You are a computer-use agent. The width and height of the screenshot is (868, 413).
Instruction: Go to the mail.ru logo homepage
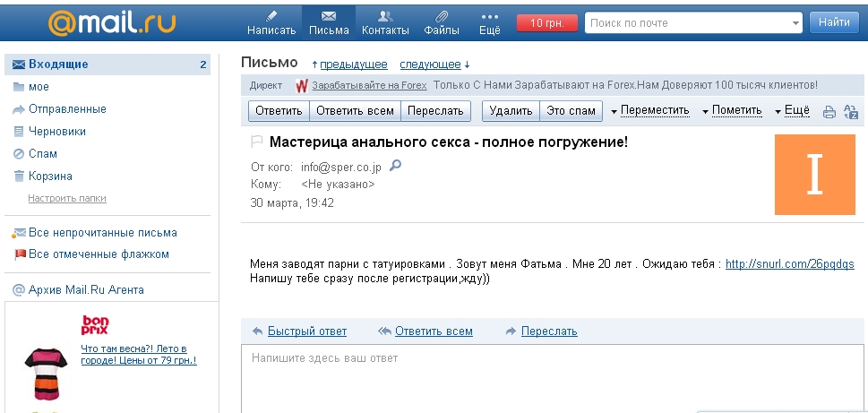tap(112, 22)
